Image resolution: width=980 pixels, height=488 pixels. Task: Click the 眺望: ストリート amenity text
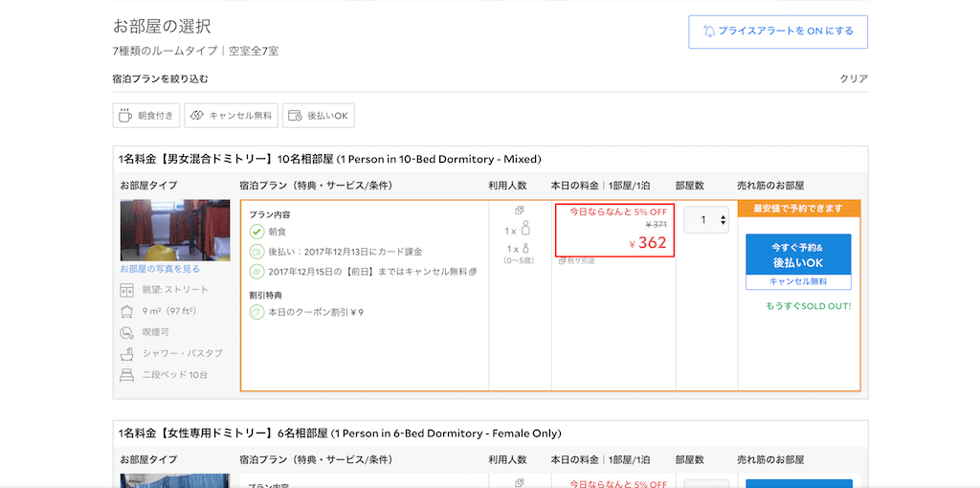coord(176,290)
